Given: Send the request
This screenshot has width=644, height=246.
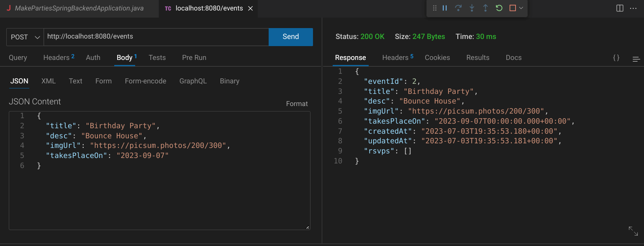Looking at the screenshot, I should [x=291, y=37].
